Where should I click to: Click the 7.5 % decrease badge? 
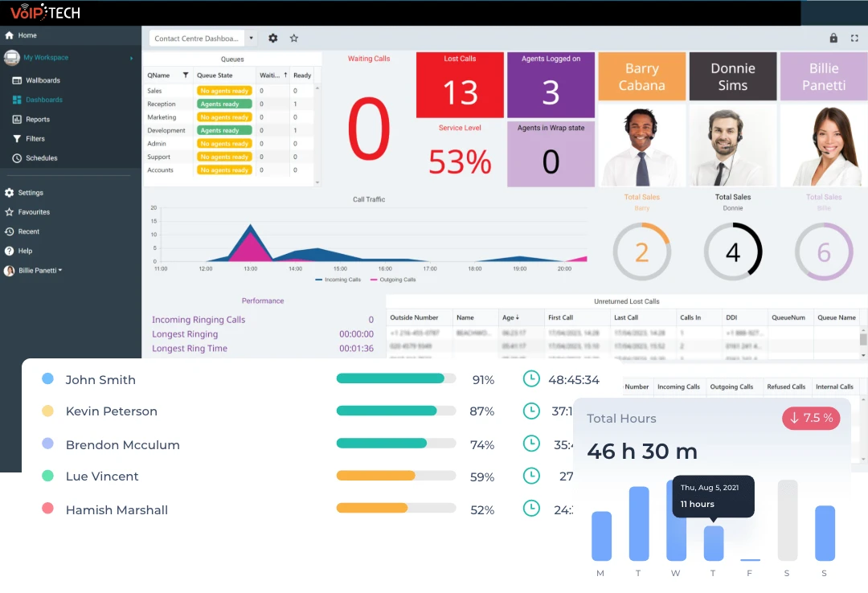pyautogui.click(x=811, y=418)
